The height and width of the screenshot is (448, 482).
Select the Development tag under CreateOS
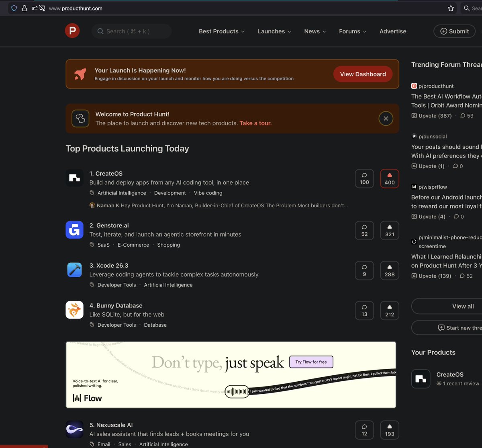[x=170, y=193]
